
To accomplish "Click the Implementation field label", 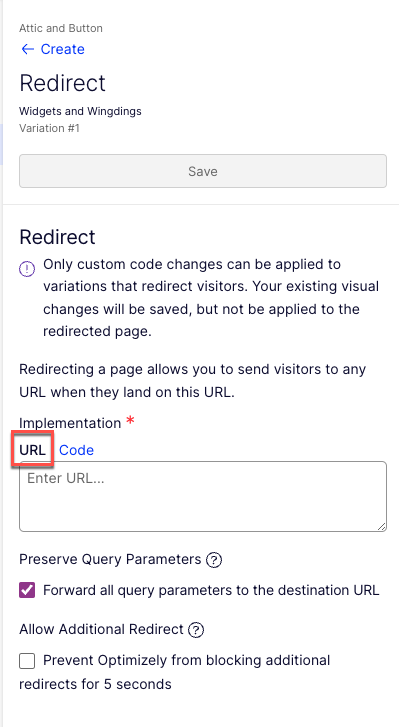I will 70,423.
